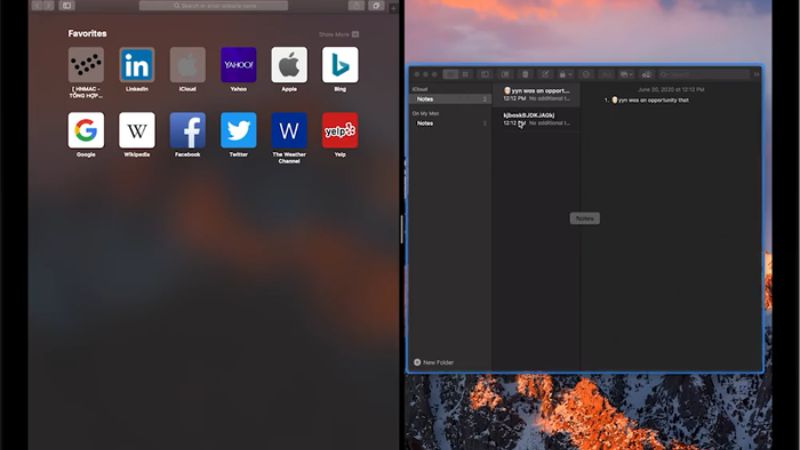Click the Notes search field

pyautogui.click(x=704, y=74)
